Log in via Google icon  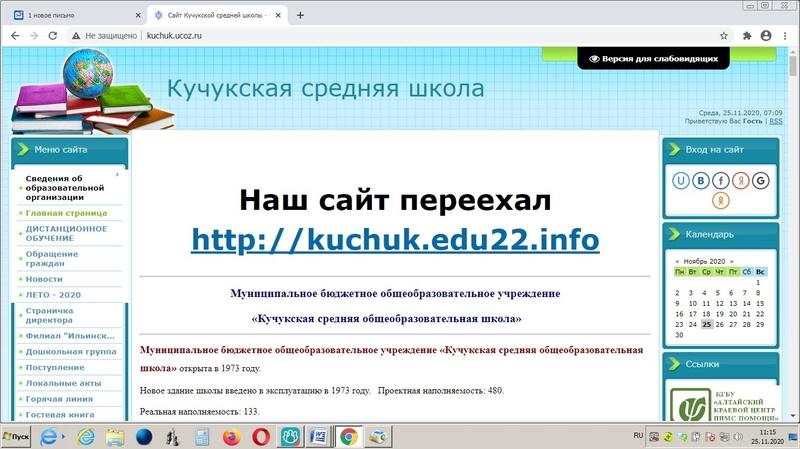[762, 181]
